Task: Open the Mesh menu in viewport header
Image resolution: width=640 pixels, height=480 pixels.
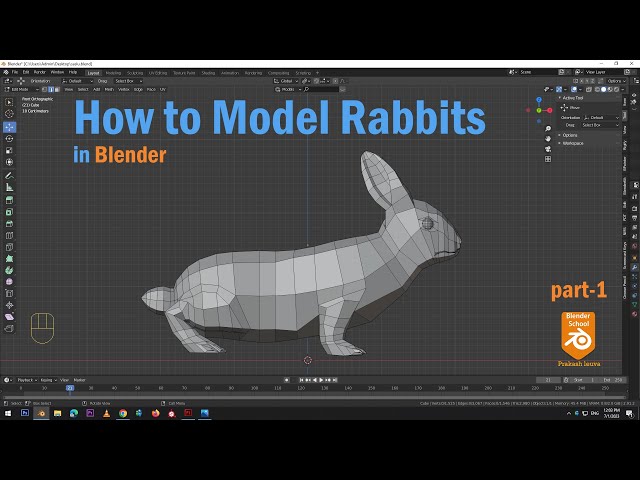Action: click(x=109, y=89)
